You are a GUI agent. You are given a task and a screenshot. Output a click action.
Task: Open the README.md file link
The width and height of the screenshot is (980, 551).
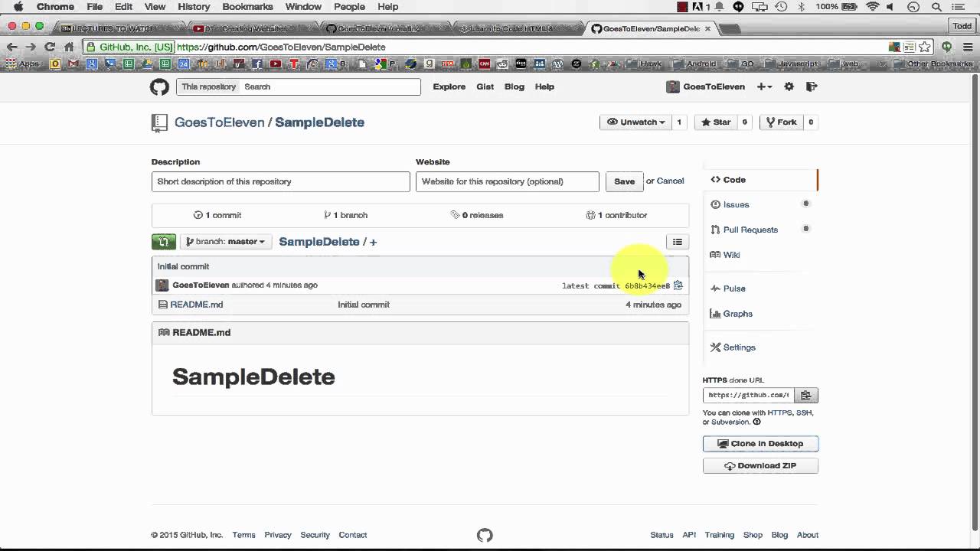pos(197,305)
